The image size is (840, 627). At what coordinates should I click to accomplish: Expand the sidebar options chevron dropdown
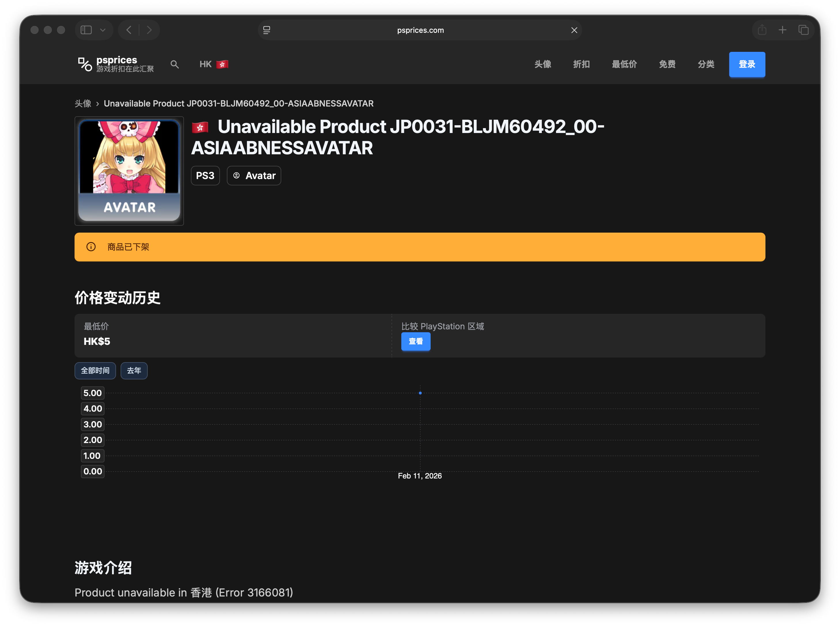pos(102,30)
